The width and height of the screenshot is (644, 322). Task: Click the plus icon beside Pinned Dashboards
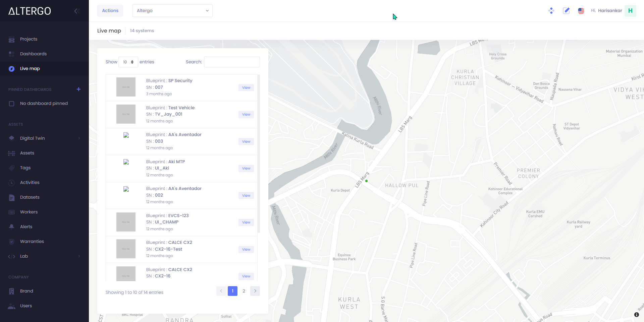coord(78,89)
